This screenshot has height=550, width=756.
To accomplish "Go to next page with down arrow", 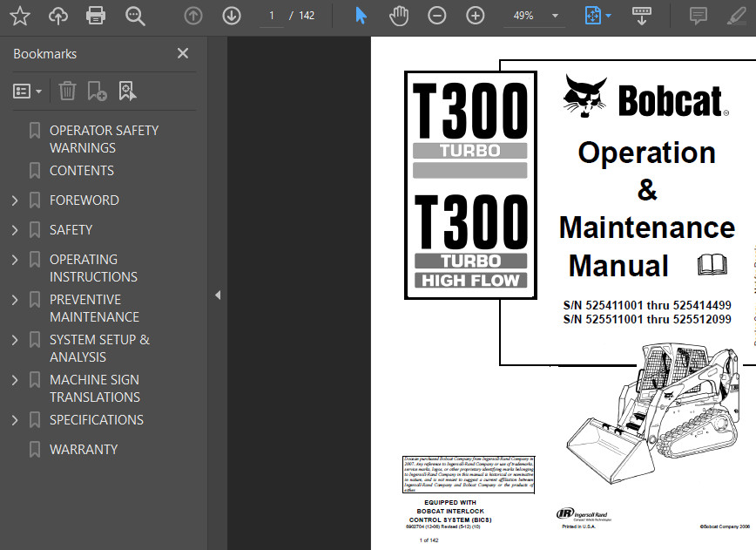I will click(232, 16).
